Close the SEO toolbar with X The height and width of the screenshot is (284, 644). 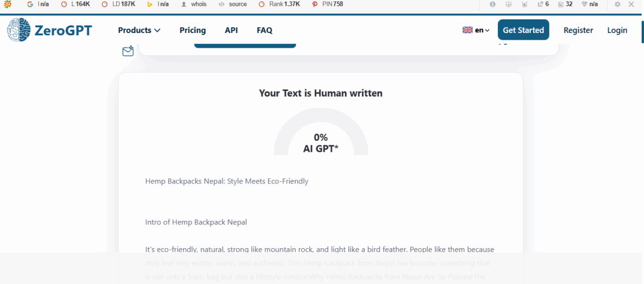point(631,5)
